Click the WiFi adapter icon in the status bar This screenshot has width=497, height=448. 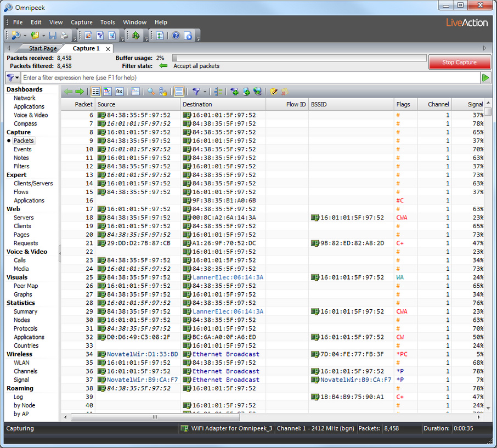(184, 428)
